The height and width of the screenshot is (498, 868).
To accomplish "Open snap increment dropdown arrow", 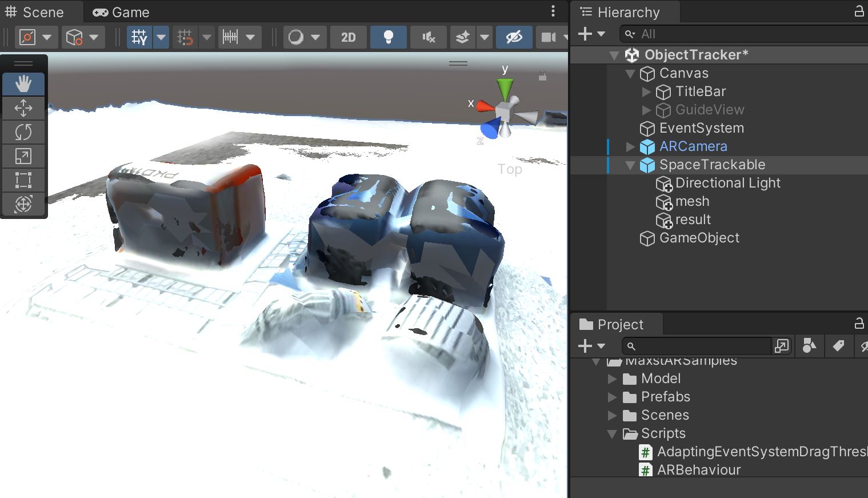I will click(x=250, y=37).
